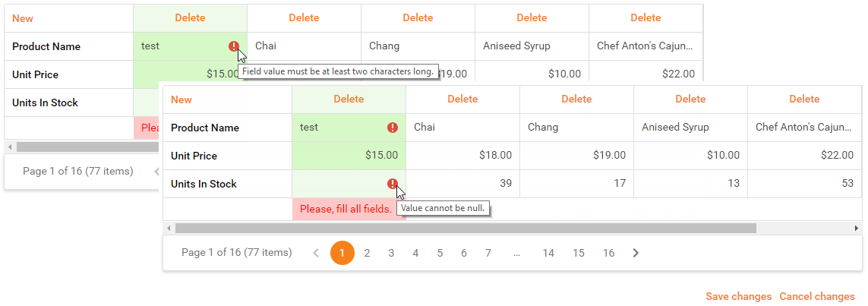This screenshot has width=868, height=306.
Task: Click $22.00 unit price in back grid
Action: pos(646,71)
